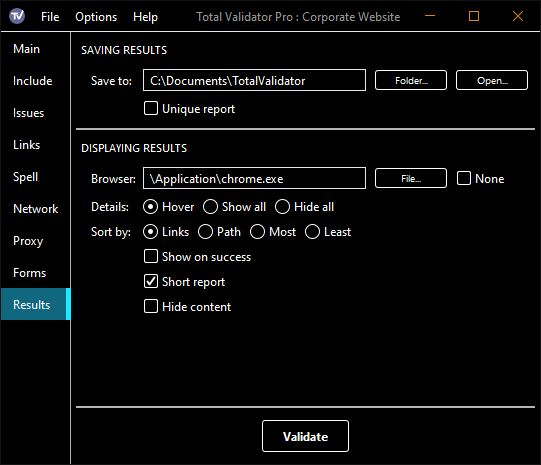This screenshot has width=541, height=465.
Task: Enable the Unique report checkbox
Action: [x=151, y=108]
